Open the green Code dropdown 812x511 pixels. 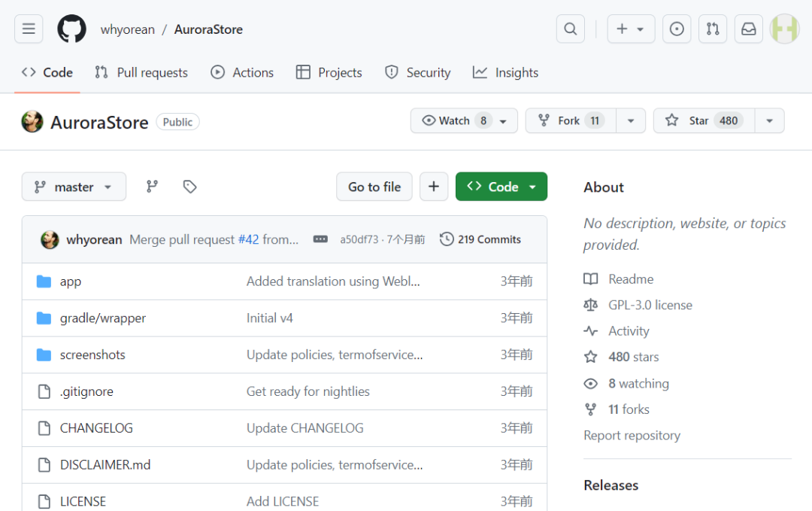point(501,187)
